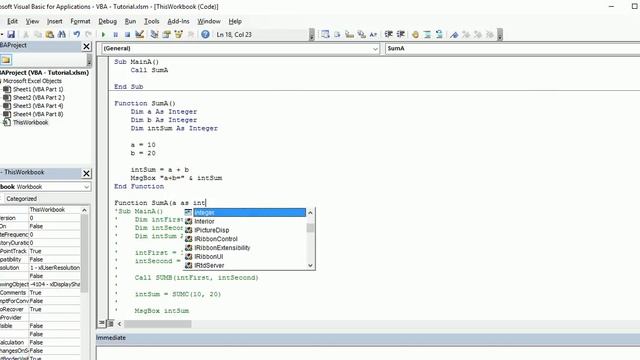Open the Add-Ins menu
Viewport: 640px width, 360px height.
pyautogui.click(x=178, y=21)
